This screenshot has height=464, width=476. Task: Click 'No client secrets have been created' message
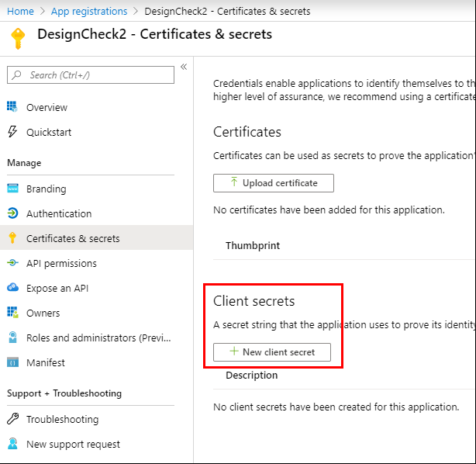coord(336,407)
